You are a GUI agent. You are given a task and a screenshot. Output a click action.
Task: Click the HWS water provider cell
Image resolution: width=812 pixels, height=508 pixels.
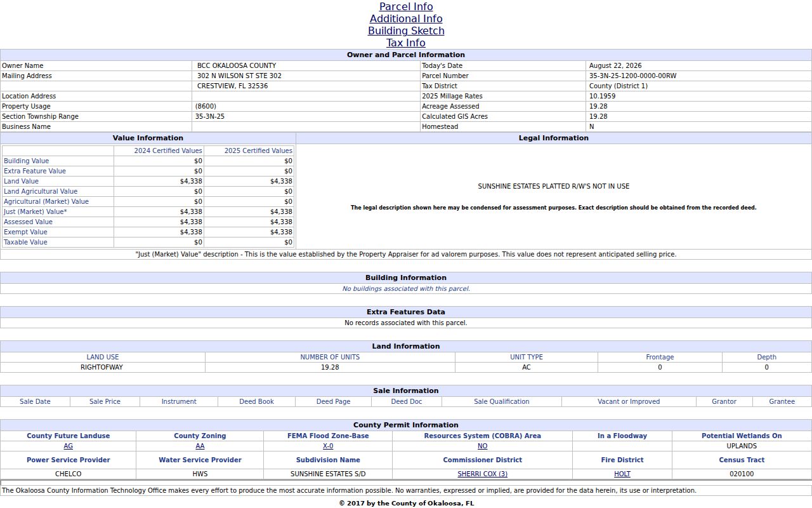point(200,474)
